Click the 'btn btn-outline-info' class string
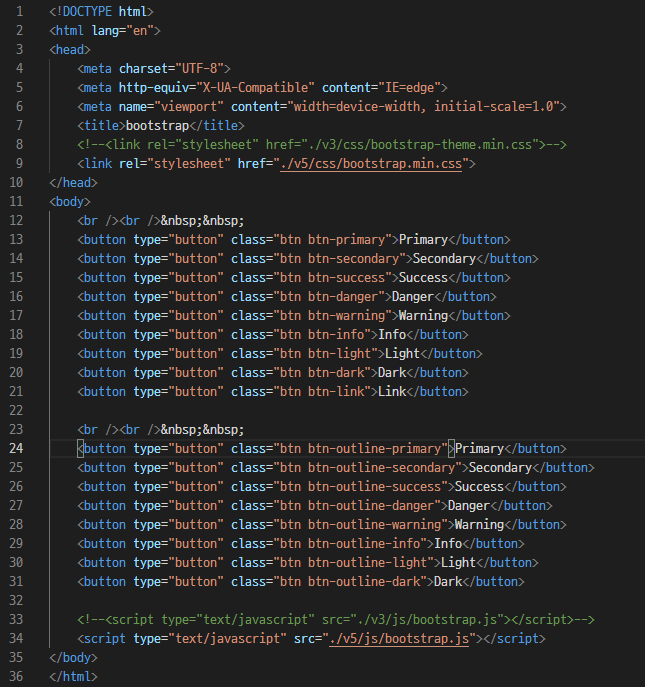Image resolution: width=645 pixels, height=687 pixels. click(x=350, y=543)
